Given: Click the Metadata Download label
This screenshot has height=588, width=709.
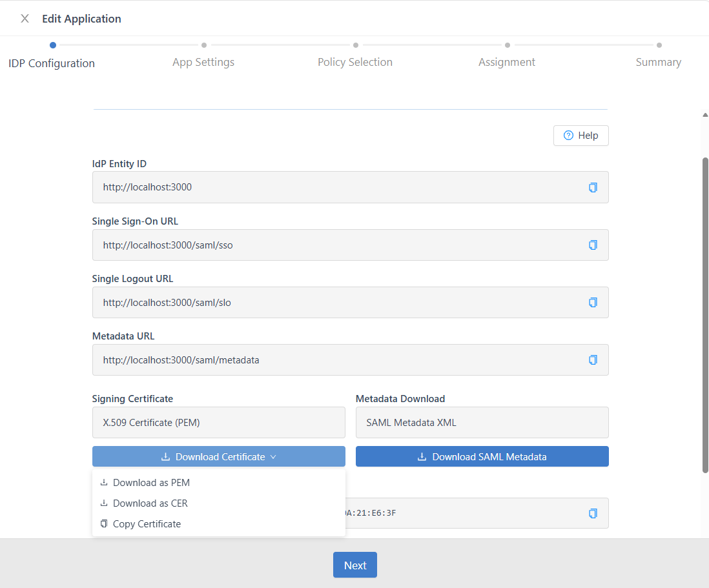Looking at the screenshot, I should click(x=400, y=399).
